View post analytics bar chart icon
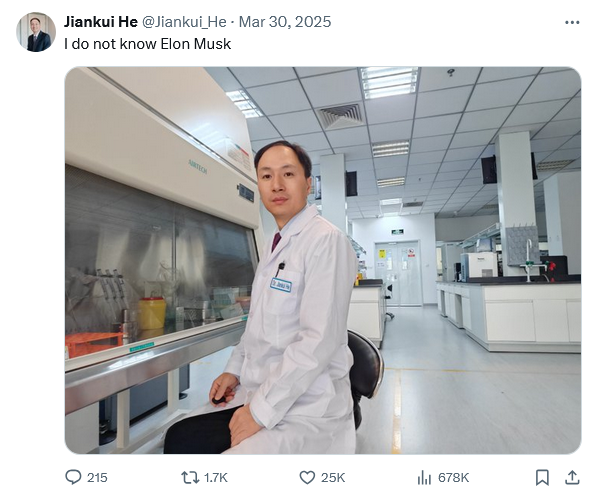Viewport: 598px width, 499px height. point(424,477)
